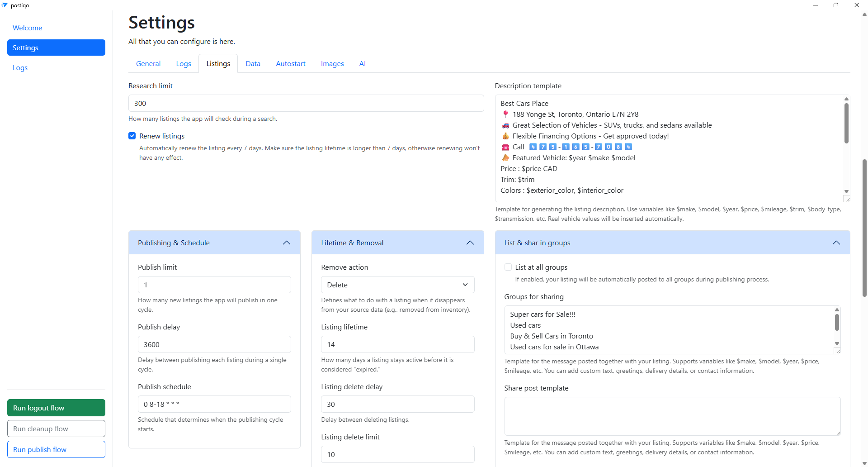The width and height of the screenshot is (868, 467).
Task: Click the Run publish flow button
Action: (56, 449)
